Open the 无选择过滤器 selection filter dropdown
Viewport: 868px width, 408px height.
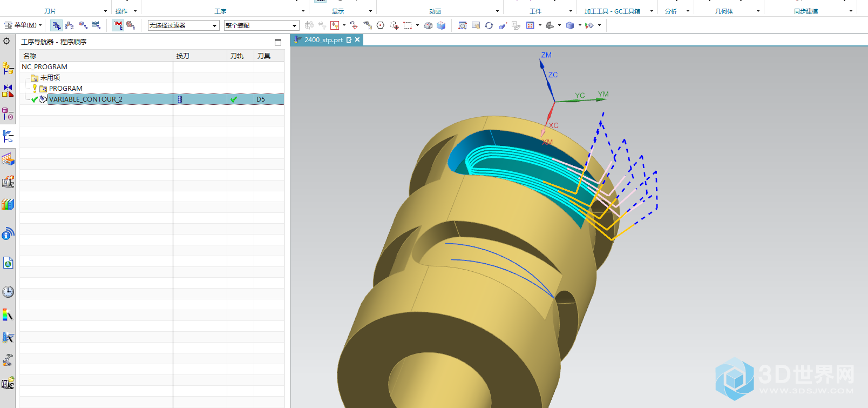[x=183, y=25]
